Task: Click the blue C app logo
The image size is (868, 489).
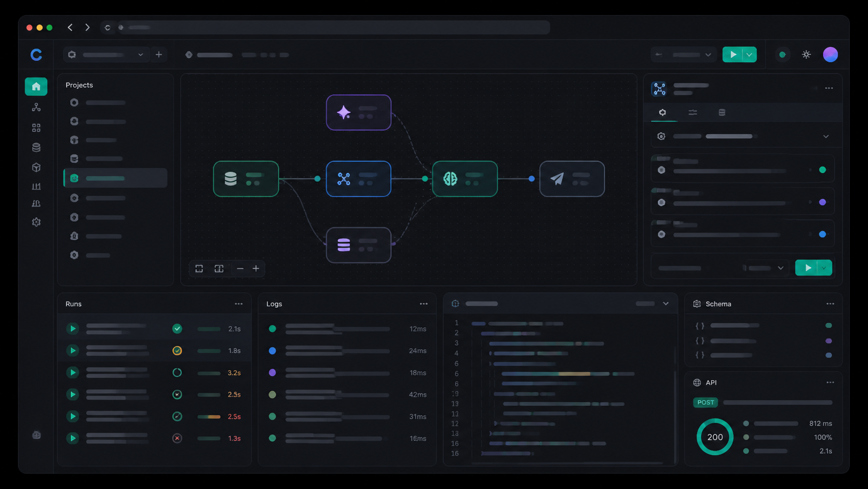Action: [36, 55]
